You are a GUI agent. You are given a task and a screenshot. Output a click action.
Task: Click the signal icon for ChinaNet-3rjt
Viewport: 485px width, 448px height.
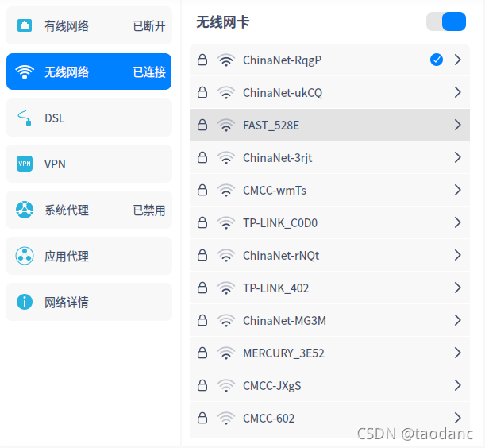pos(226,157)
